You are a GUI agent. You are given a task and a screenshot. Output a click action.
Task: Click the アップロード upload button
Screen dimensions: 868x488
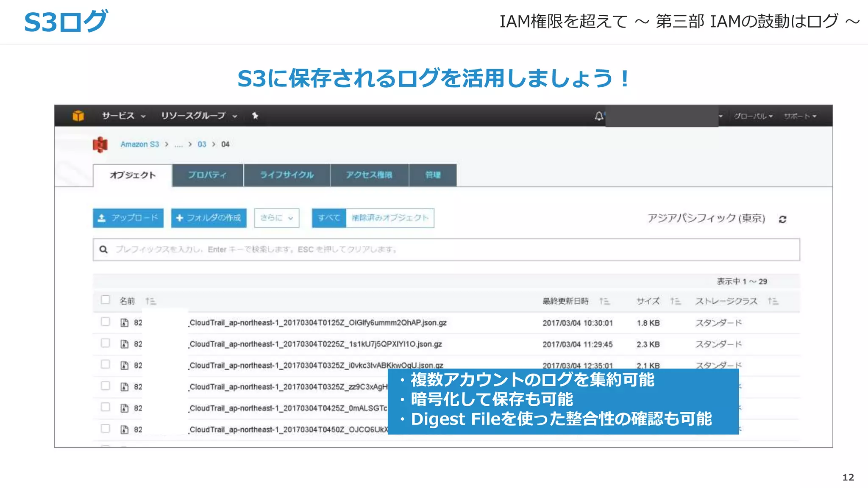[128, 218]
